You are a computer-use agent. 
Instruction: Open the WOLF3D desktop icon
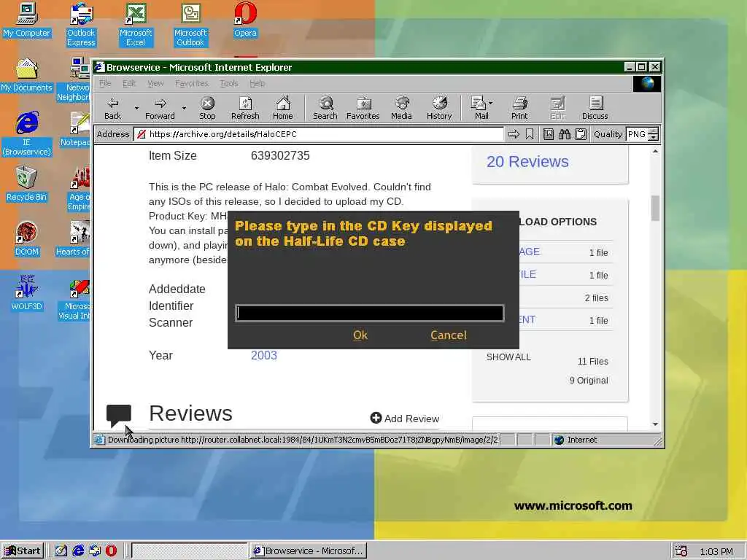point(27,293)
